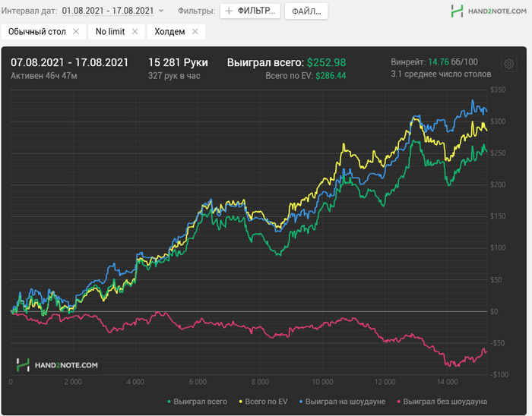Click the $200 y-axis label
Screen dimensions: 532x416
(x=498, y=184)
